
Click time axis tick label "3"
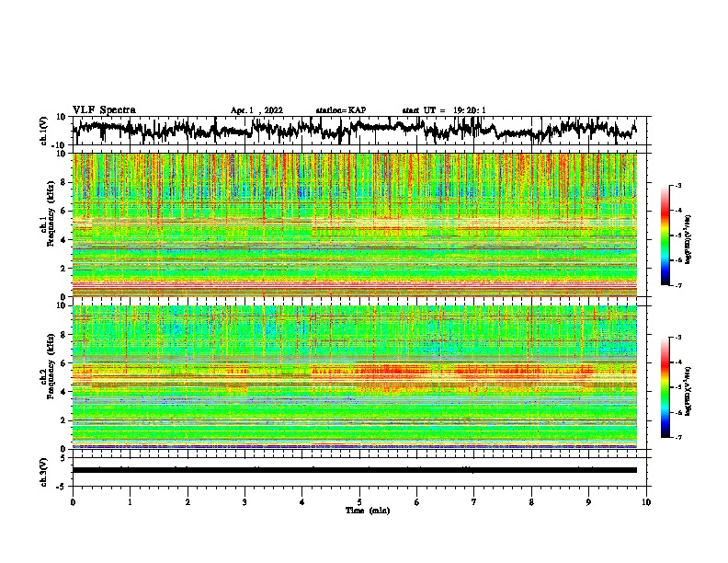click(x=245, y=502)
